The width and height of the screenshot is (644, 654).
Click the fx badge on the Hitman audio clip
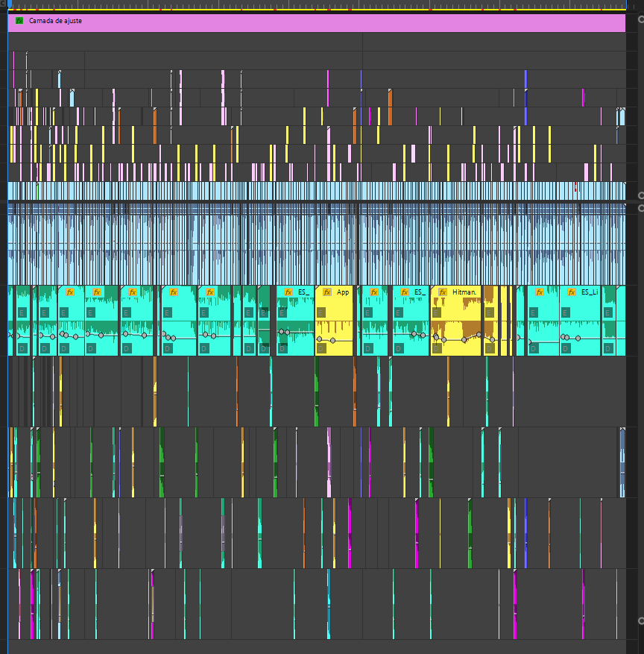[443, 292]
